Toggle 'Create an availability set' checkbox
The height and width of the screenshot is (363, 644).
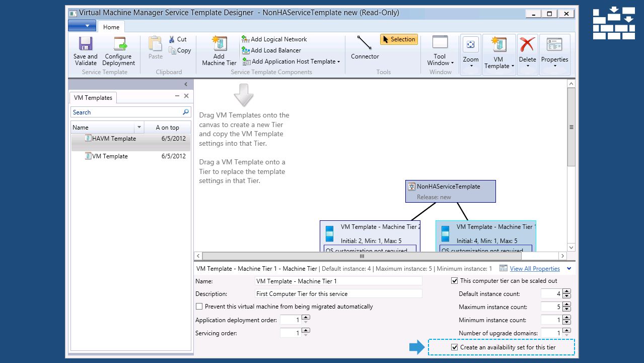click(454, 347)
